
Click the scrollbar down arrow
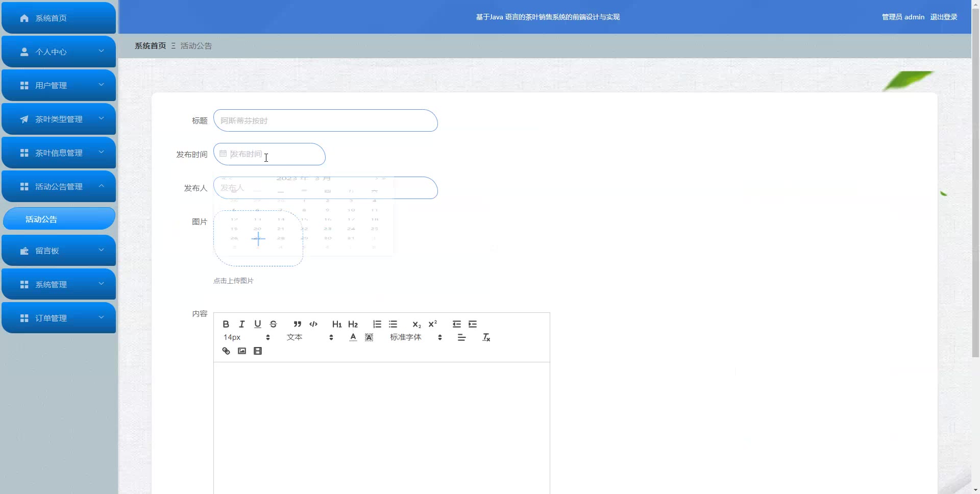tap(975, 490)
